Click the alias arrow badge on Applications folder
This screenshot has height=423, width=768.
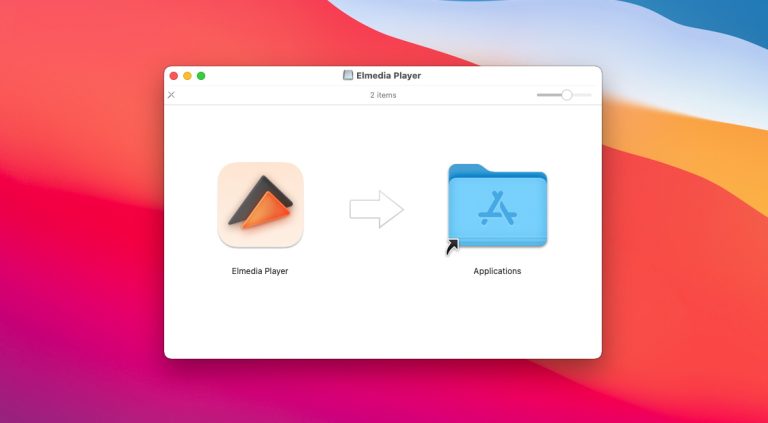pyautogui.click(x=453, y=246)
